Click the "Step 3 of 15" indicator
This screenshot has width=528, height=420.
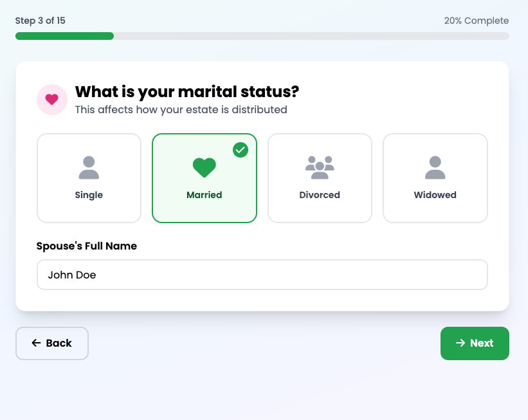coord(41,21)
